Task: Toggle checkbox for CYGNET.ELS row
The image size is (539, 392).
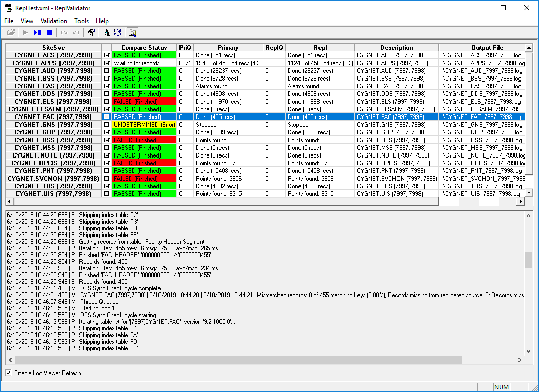Action: 107,102
